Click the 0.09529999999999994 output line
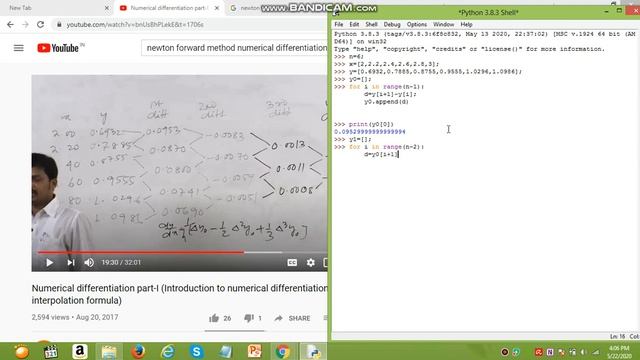The image size is (640, 360). tap(370, 131)
